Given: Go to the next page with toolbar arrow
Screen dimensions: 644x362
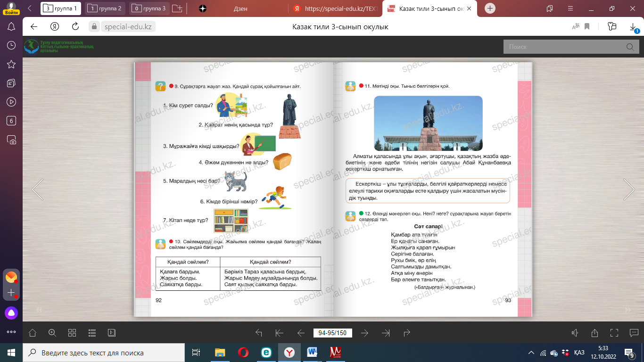Looking at the screenshot, I should pyautogui.click(x=364, y=333).
